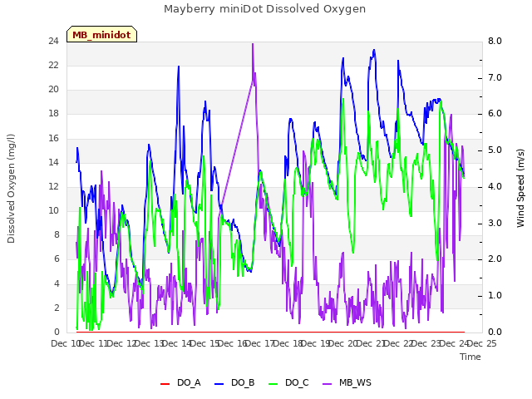Viewport: 532px width, 399px height.
Task: Click the 12 value on left axis
Action: [53, 186]
